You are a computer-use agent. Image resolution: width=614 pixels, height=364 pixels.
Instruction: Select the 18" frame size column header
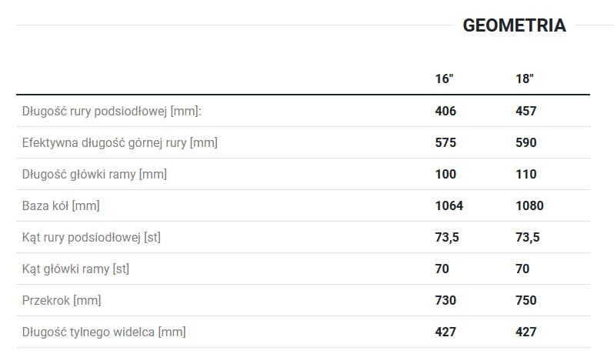[525, 79]
